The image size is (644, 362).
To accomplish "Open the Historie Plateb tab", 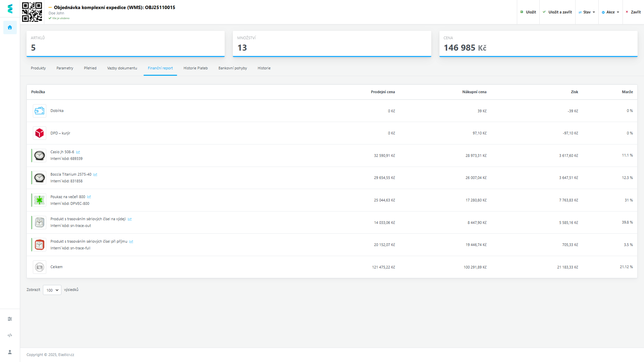I will (196, 68).
